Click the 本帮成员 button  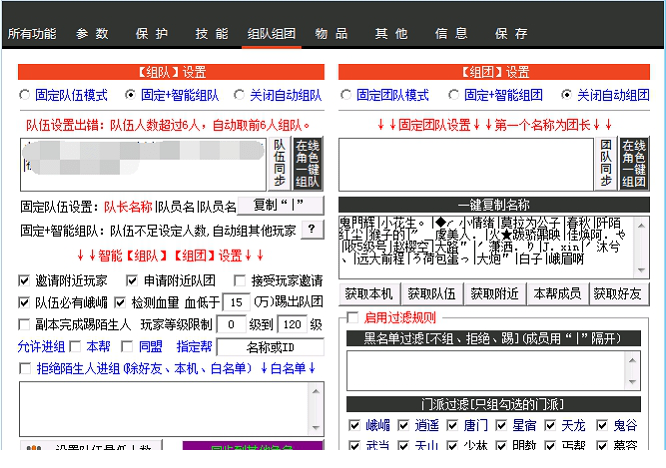(557, 294)
